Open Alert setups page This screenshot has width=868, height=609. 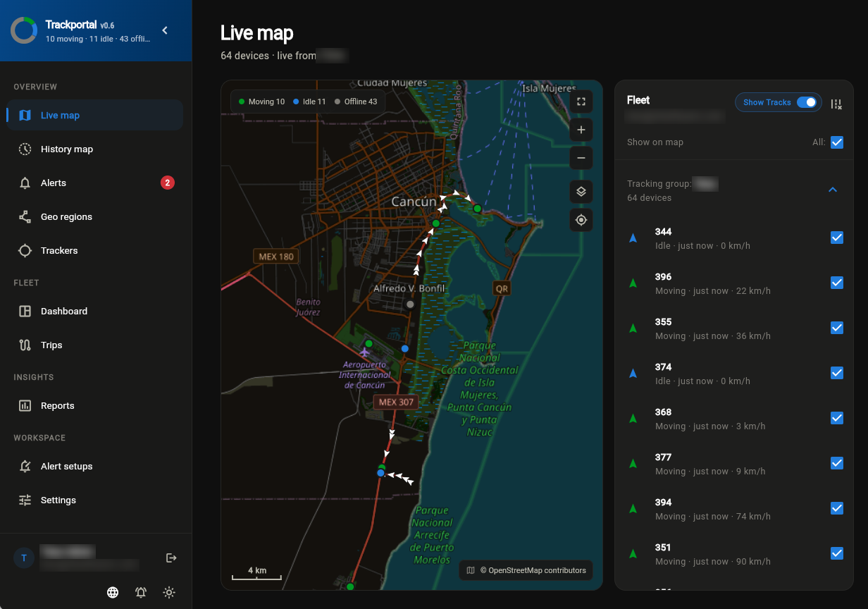pyautogui.click(x=94, y=466)
